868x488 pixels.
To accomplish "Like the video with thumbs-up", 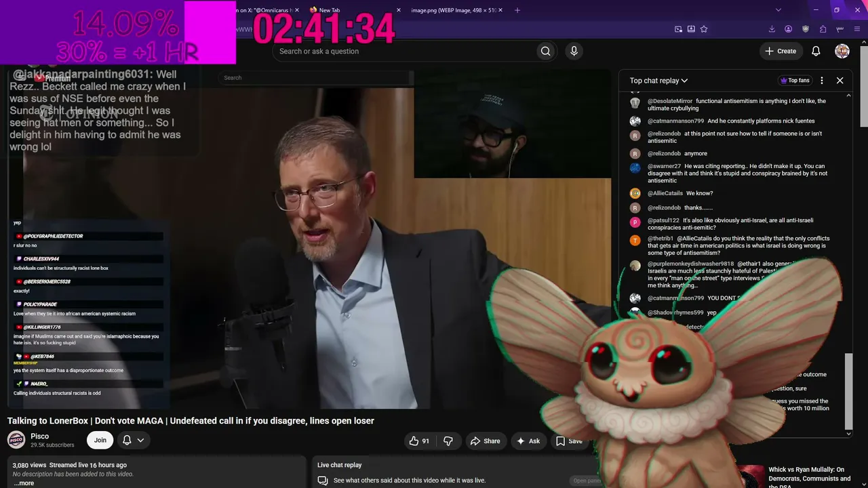I will point(419,441).
